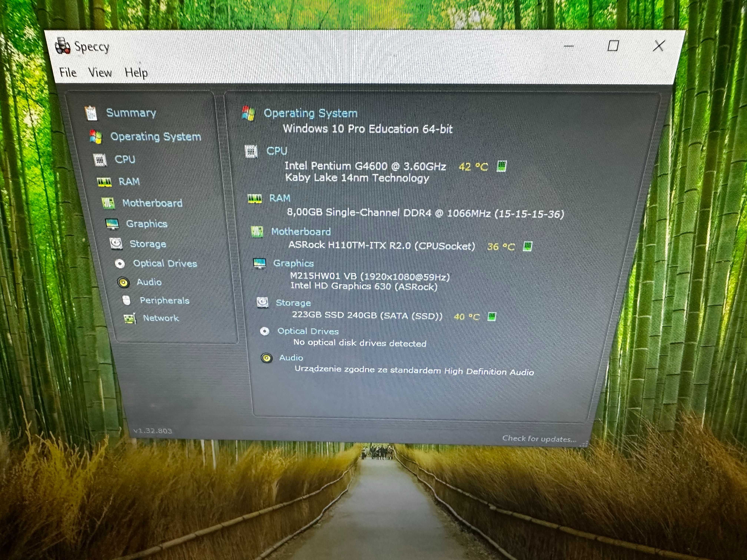The image size is (747, 560).
Task: Click the 42 °C CPU temperature value
Action: tap(474, 167)
